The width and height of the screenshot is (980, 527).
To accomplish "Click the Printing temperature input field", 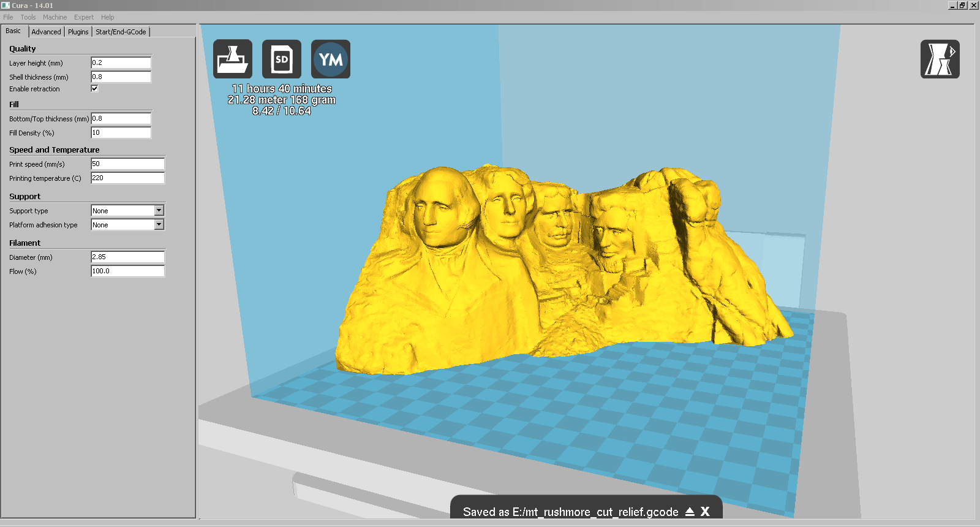I will click(128, 178).
